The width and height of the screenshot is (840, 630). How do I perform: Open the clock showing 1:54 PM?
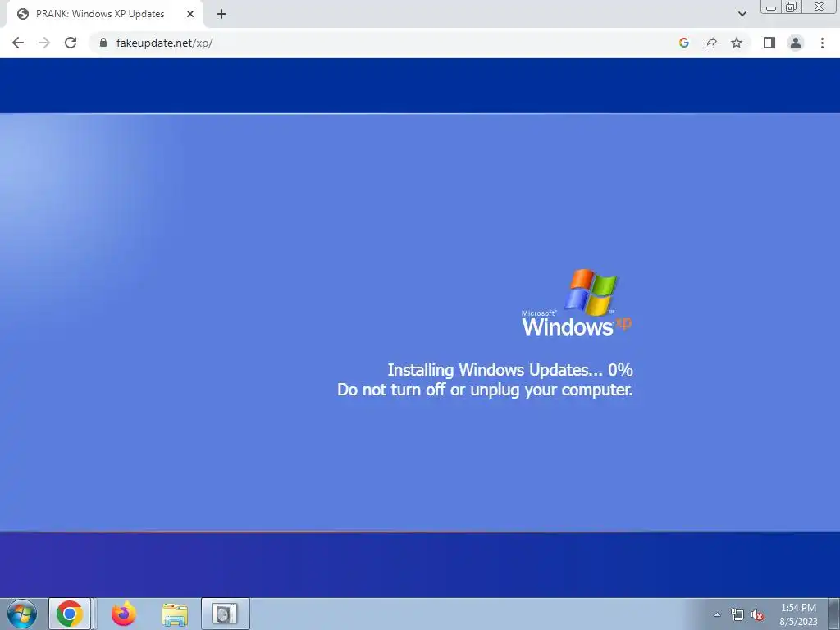798,614
